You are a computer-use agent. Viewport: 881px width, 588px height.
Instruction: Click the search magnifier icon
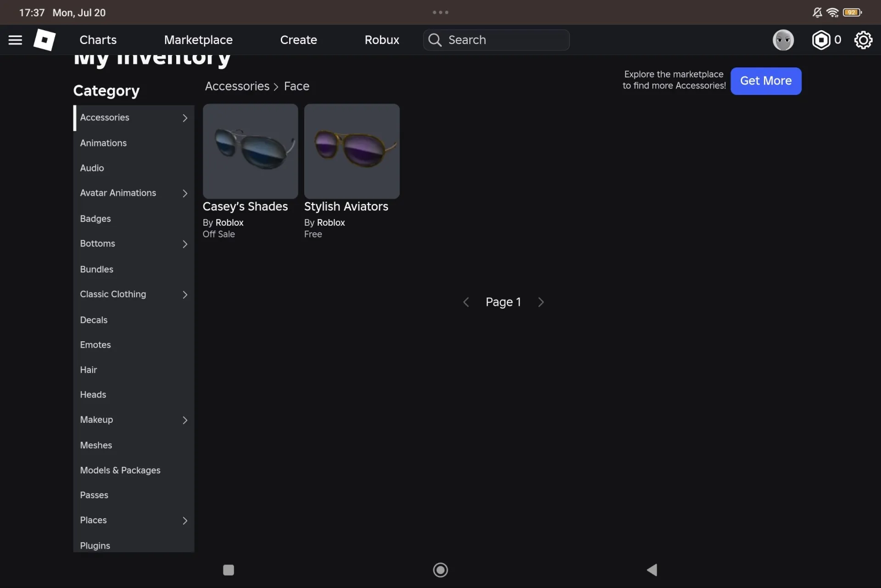coord(435,40)
